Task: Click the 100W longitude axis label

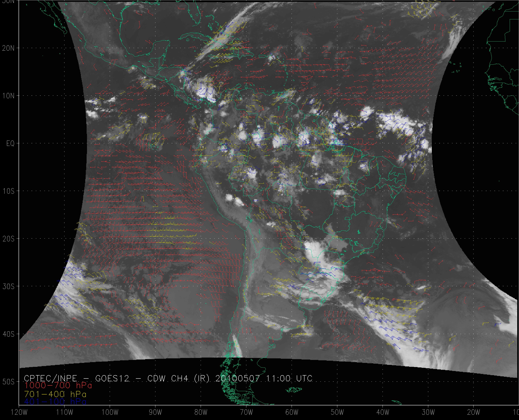Action: tap(110, 412)
